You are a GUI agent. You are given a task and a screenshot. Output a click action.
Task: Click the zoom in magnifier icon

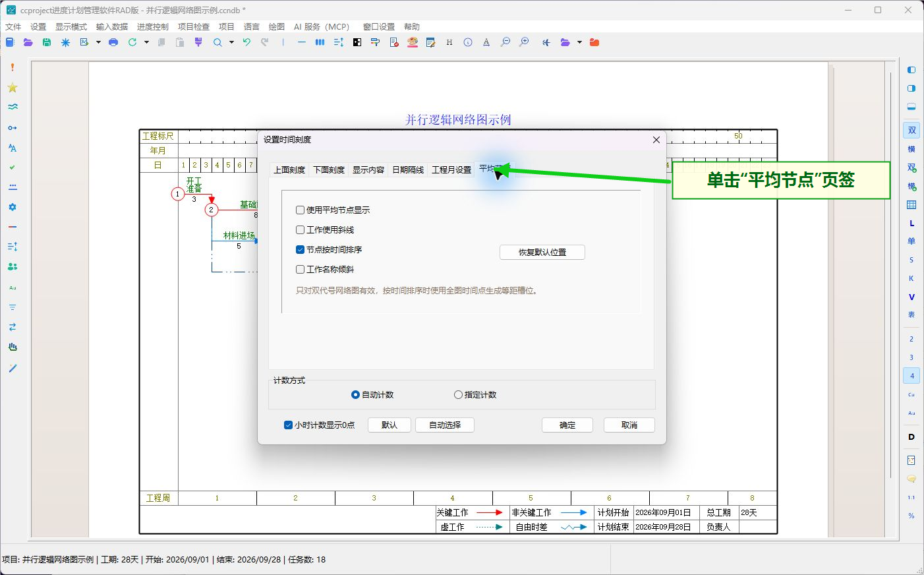(524, 42)
